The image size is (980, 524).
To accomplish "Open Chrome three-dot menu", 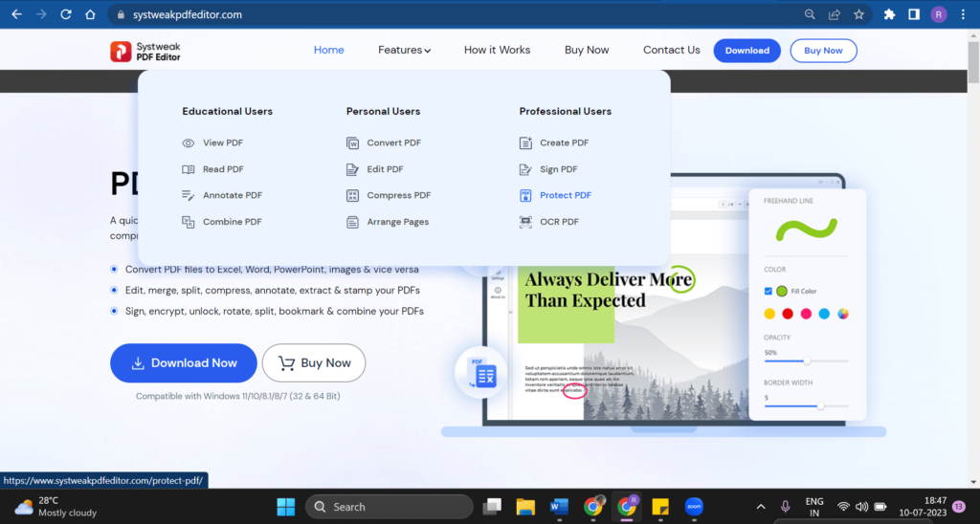I will pos(963,14).
